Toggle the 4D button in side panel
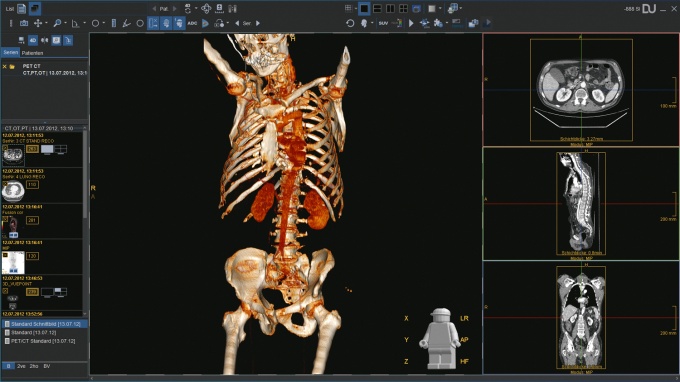 click(x=33, y=40)
